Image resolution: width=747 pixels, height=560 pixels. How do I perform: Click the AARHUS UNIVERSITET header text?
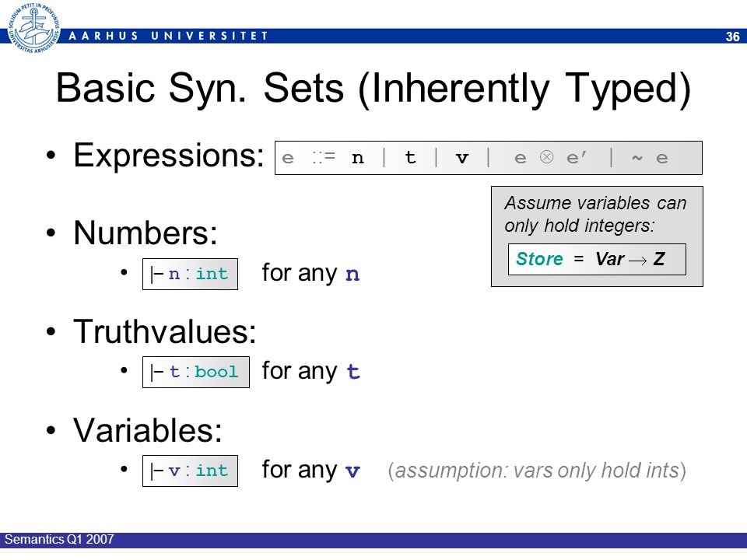[x=169, y=36]
